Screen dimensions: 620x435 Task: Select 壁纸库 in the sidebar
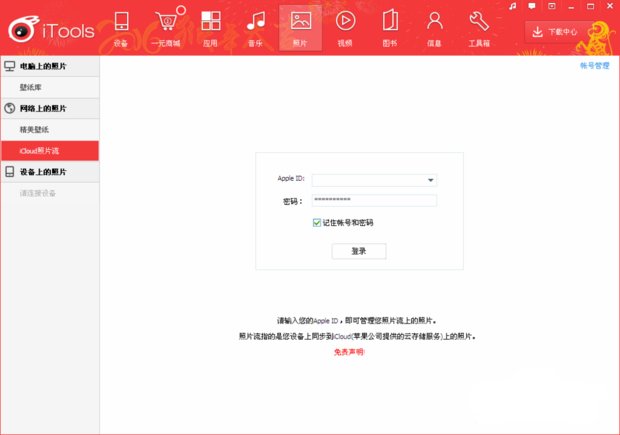pos(50,87)
